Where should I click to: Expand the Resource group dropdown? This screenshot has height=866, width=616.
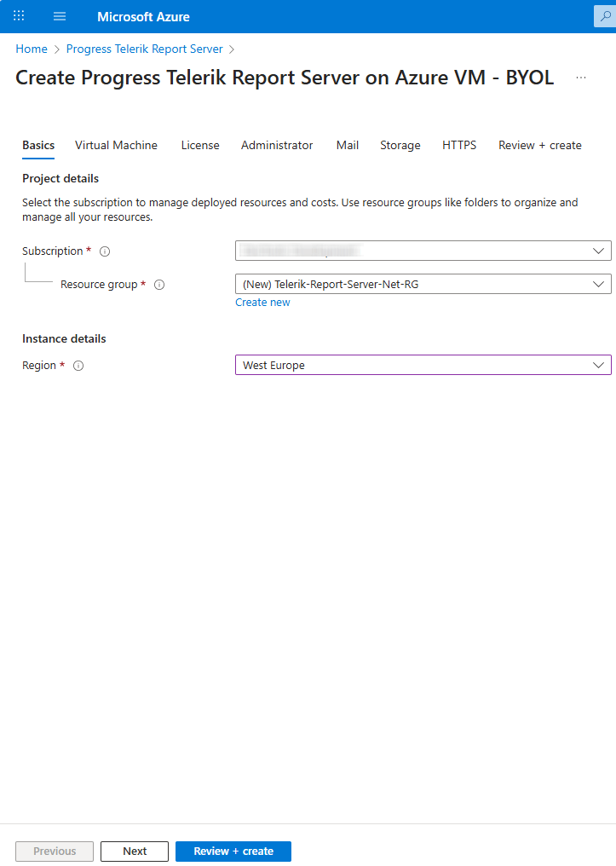(x=423, y=284)
